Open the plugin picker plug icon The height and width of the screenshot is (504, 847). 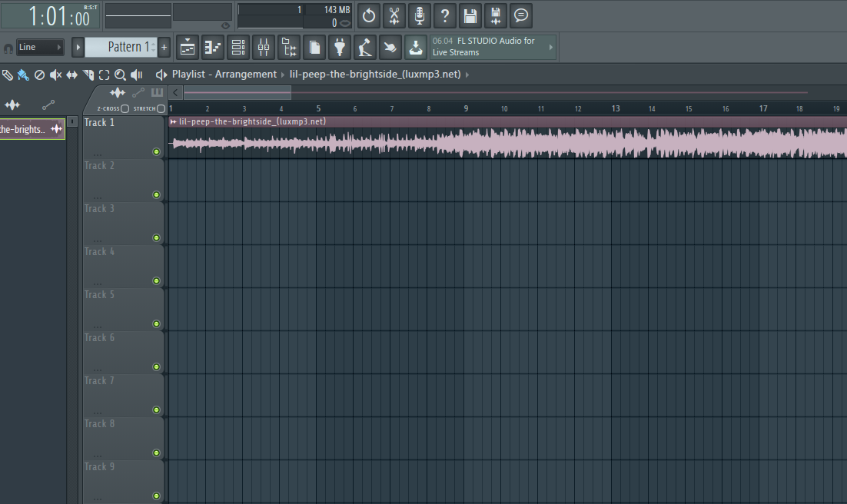(x=340, y=48)
